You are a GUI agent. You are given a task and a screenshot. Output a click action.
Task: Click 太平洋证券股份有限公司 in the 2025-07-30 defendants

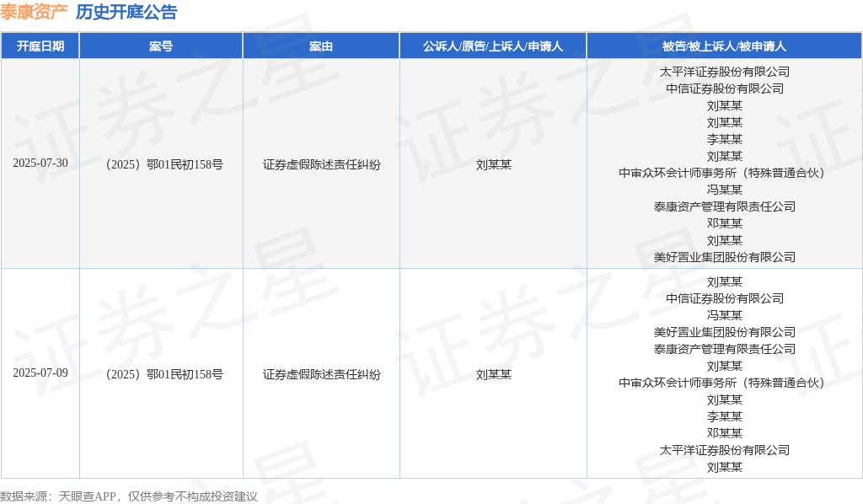tap(724, 72)
